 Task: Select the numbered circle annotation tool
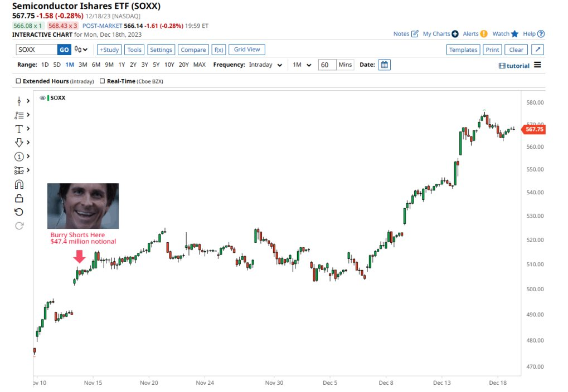(19, 156)
